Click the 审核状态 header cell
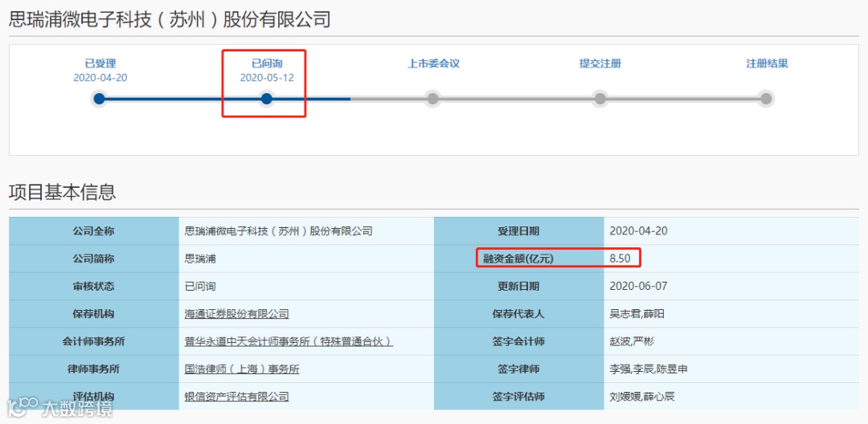The height and width of the screenshot is (424, 868). tap(93, 287)
